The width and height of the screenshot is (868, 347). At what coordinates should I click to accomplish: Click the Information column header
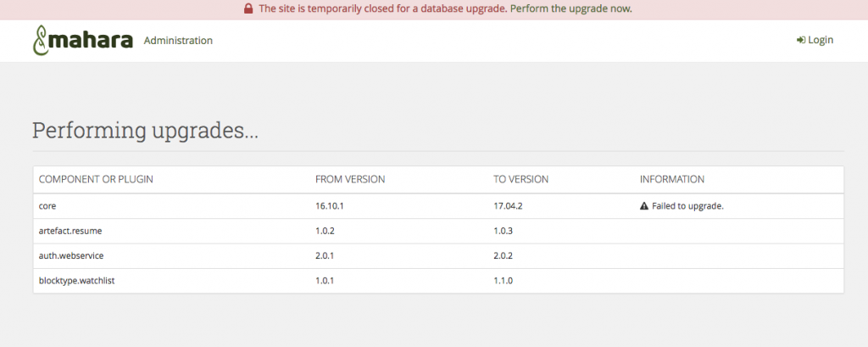(x=672, y=180)
